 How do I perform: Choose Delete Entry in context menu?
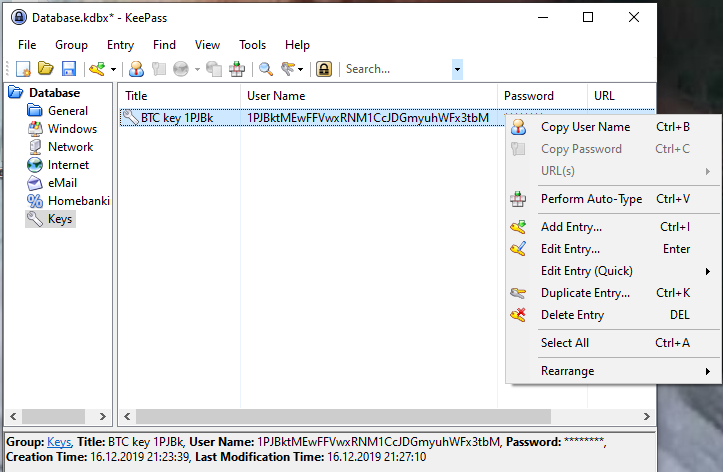pos(613,315)
